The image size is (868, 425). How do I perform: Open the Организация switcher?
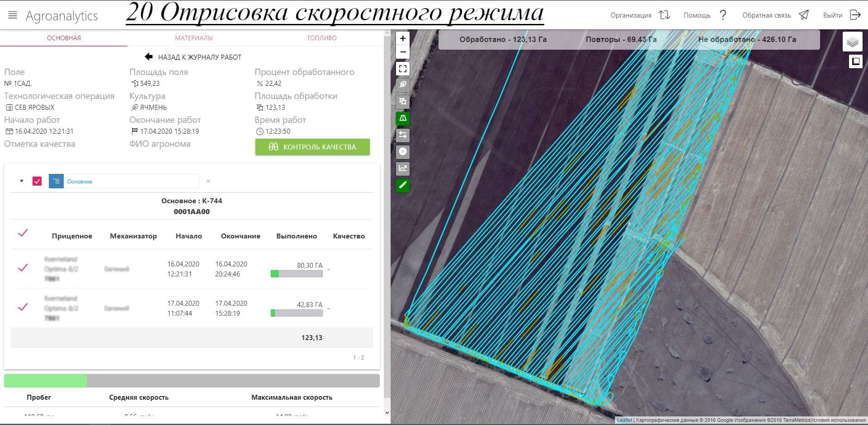pyautogui.click(x=639, y=15)
